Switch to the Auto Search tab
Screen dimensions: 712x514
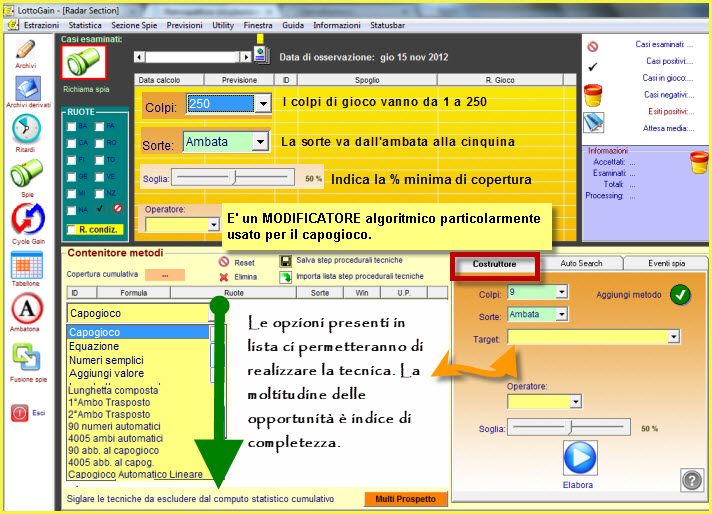pyautogui.click(x=581, y=263)
